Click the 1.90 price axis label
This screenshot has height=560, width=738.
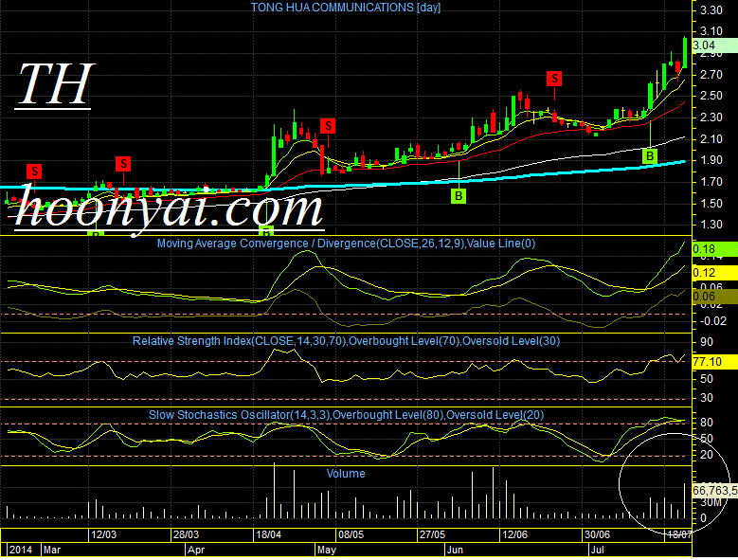pos(711,160)
